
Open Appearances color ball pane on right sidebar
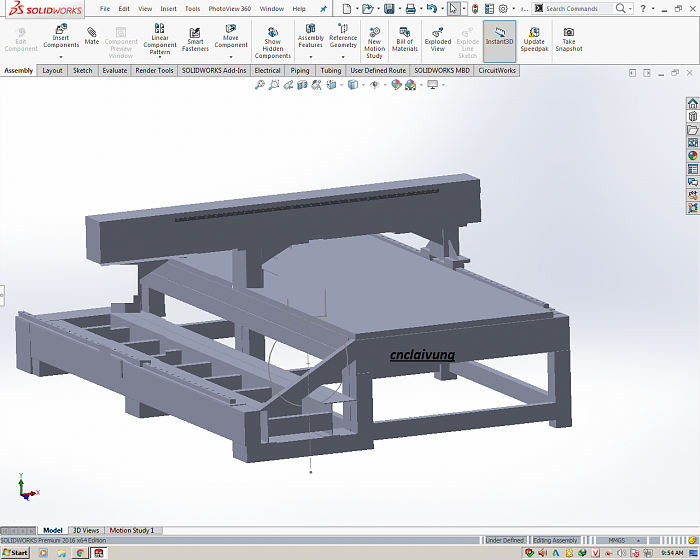coord(692,155)
